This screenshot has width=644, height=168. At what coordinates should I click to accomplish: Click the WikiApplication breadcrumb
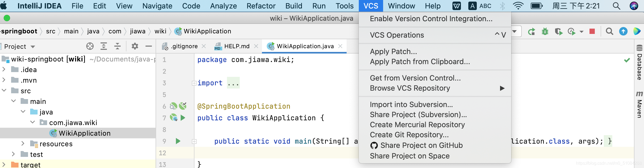tap(203, 31)
